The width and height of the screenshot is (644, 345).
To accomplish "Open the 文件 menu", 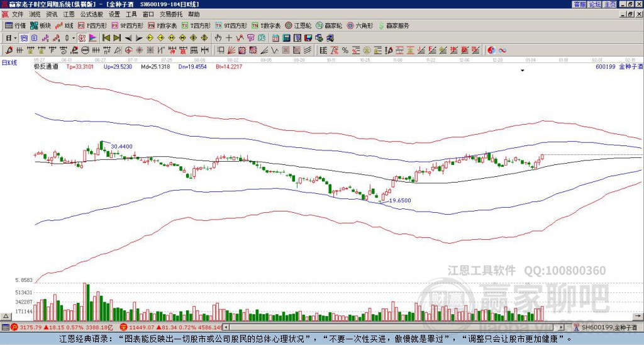I will [x=18, y=14].
